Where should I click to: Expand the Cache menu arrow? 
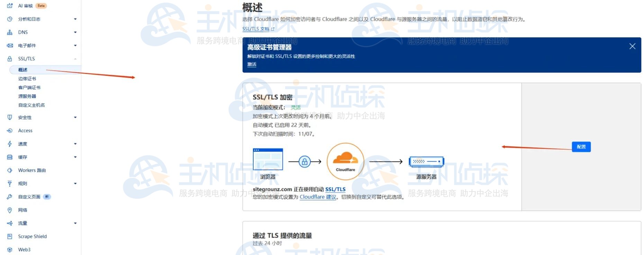(x=75, y=157)
